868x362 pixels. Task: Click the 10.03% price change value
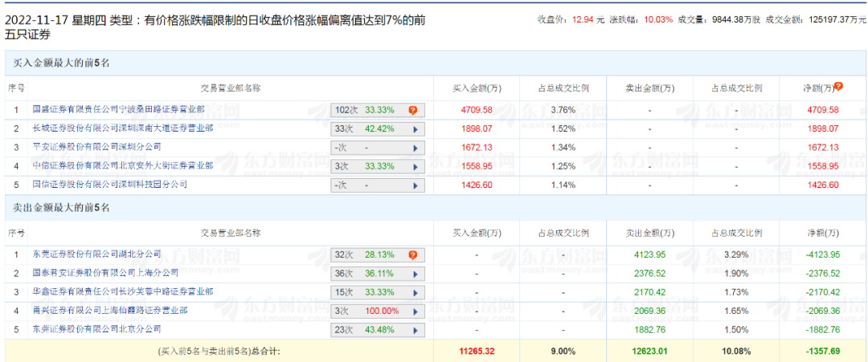[x=657, y=19]
